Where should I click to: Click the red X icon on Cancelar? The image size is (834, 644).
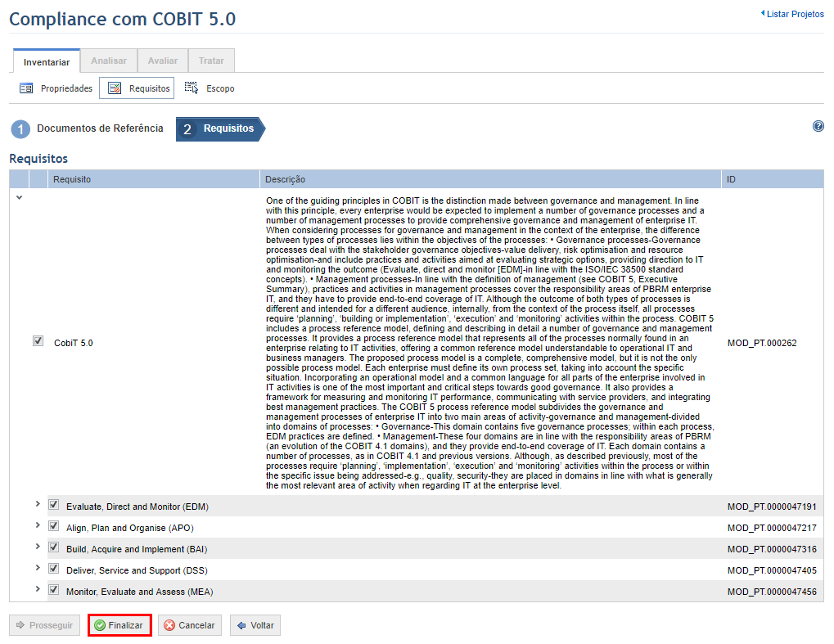tap(169, 625)
